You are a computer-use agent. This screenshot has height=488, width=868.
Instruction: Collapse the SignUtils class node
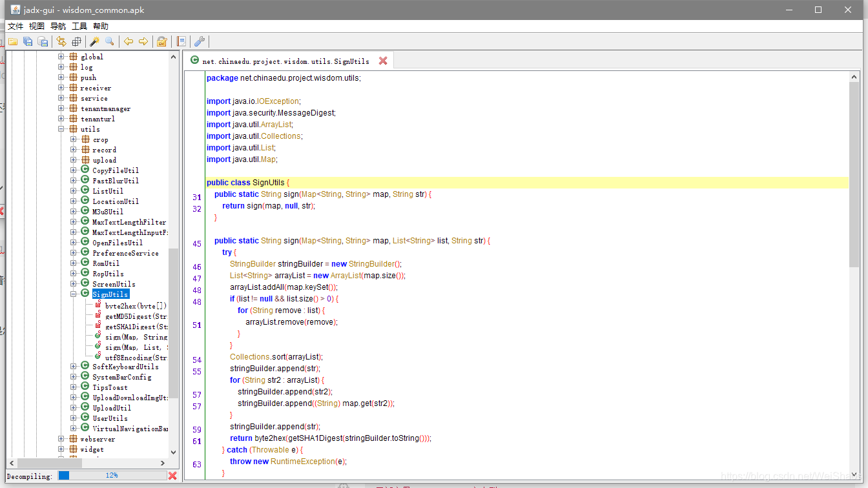point(74,294)
